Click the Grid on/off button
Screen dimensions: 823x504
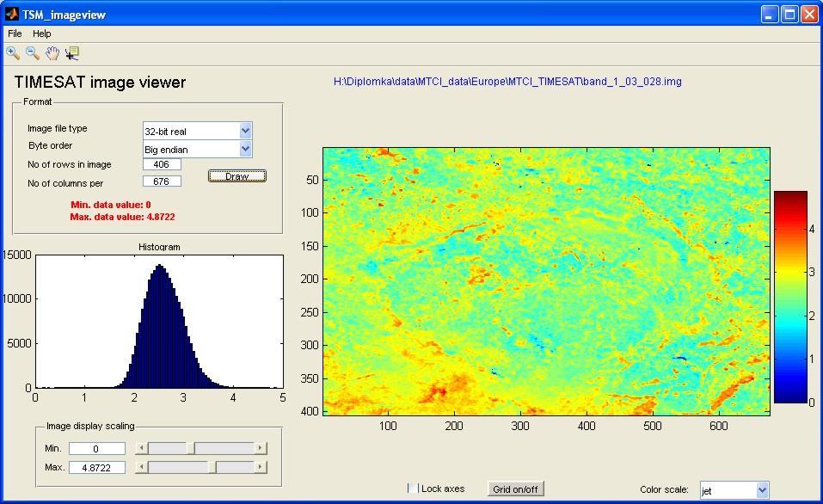(515, 489)
